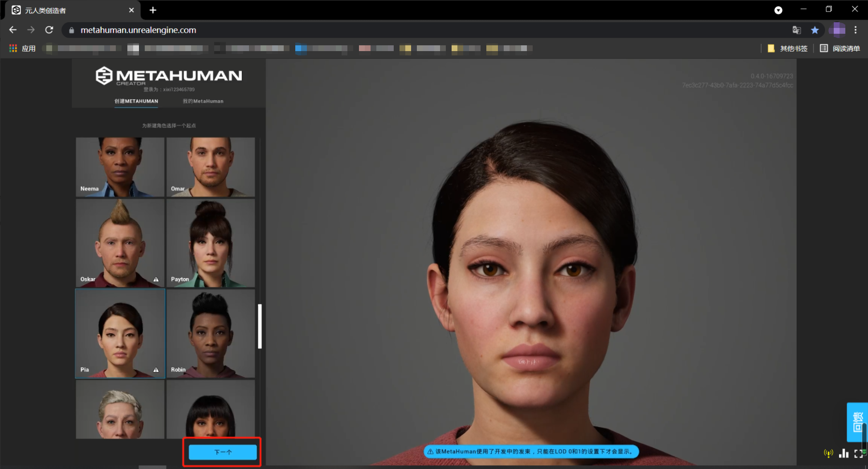Screen dimensions: 868x469
Task: Pick the Robin character preset
Action: [210, 334]
